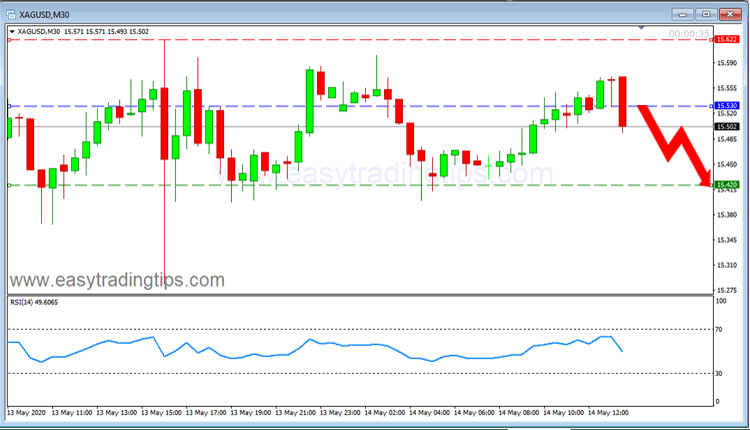The height and width of the screenshot is (430, 750).
Task: Select the green 15.420 price level tag
Action: tap(725, 185)
